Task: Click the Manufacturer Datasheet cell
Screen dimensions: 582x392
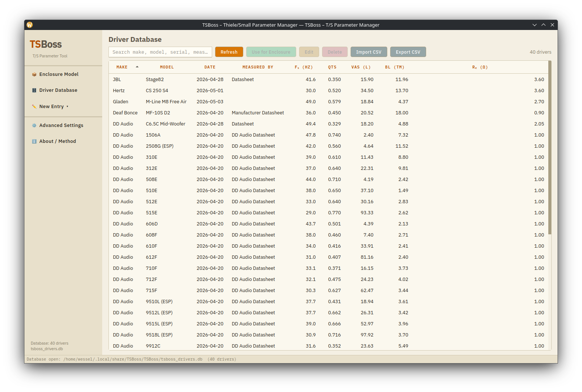Action: click(258, 113)
